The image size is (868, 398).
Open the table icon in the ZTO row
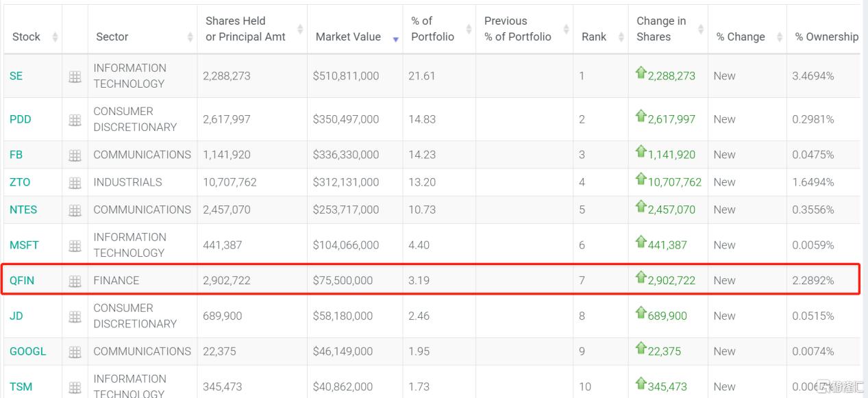coord(75,183)
